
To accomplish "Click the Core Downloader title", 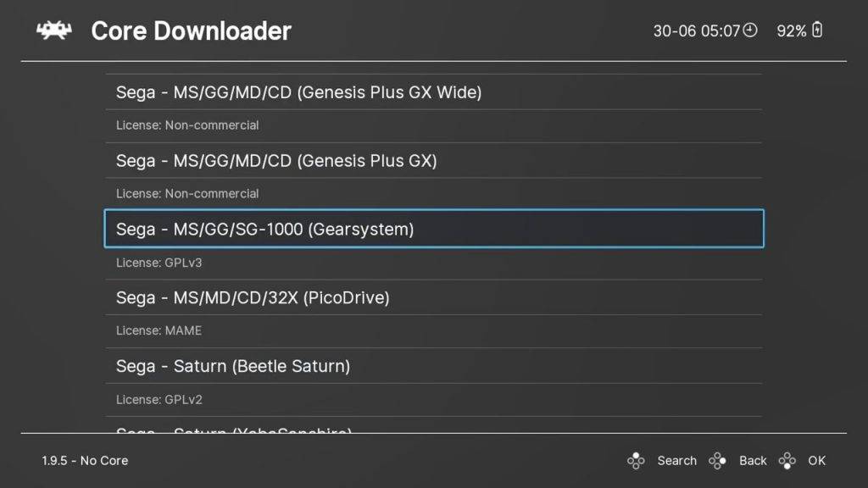I will tap(191, 31).
